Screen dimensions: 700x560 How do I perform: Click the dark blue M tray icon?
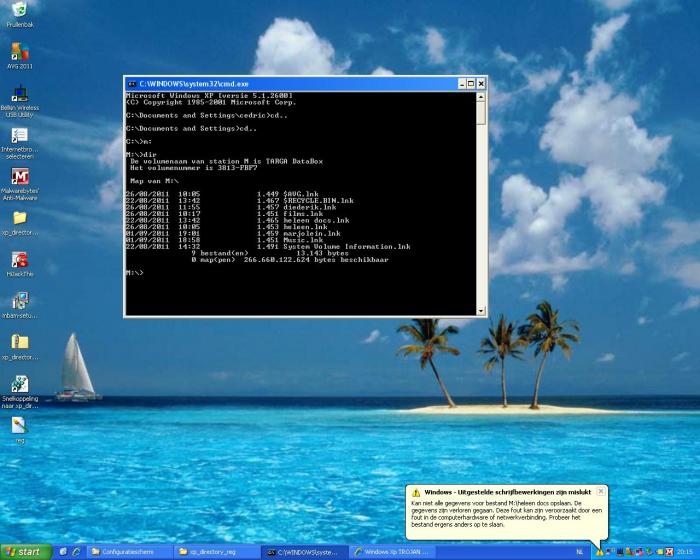click(x=620, y=552)
